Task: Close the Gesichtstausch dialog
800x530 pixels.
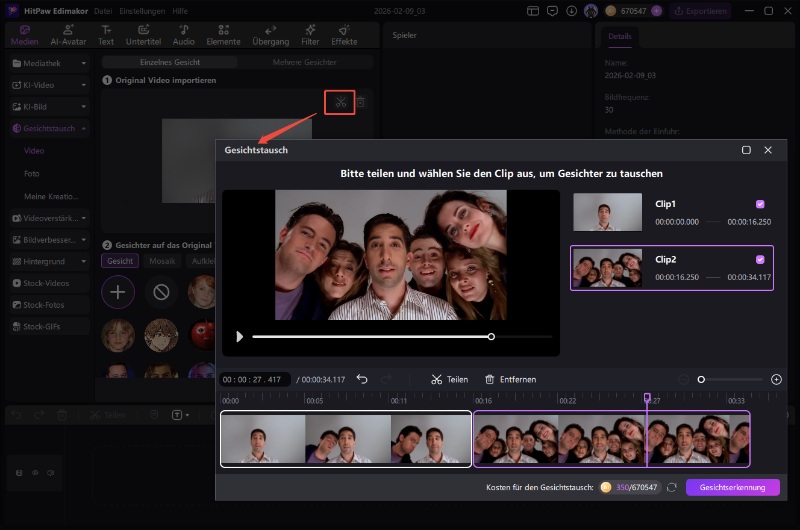Action: [768, 150]
